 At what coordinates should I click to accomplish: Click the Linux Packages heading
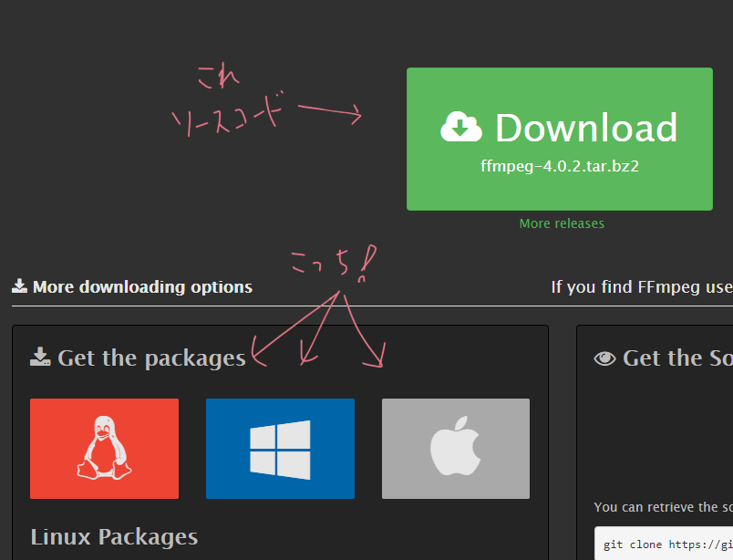tap(114, 537)
